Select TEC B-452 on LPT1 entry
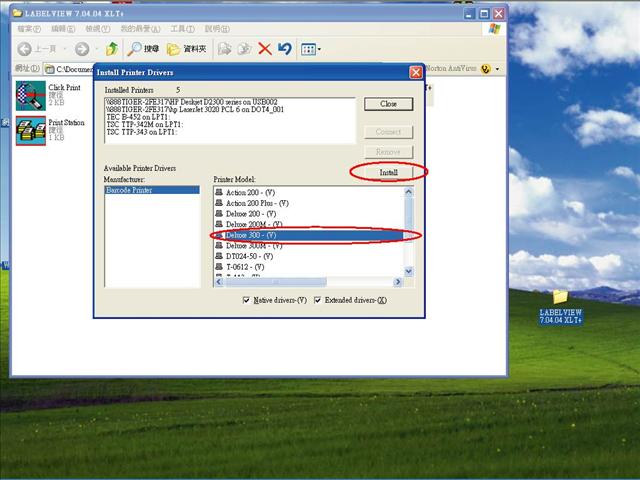 (x=138, y=117)
